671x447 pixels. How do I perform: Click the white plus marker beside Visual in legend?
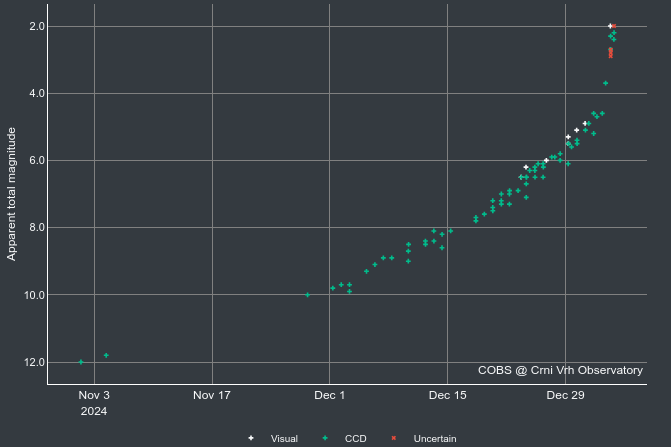click(x=251, y=439)
